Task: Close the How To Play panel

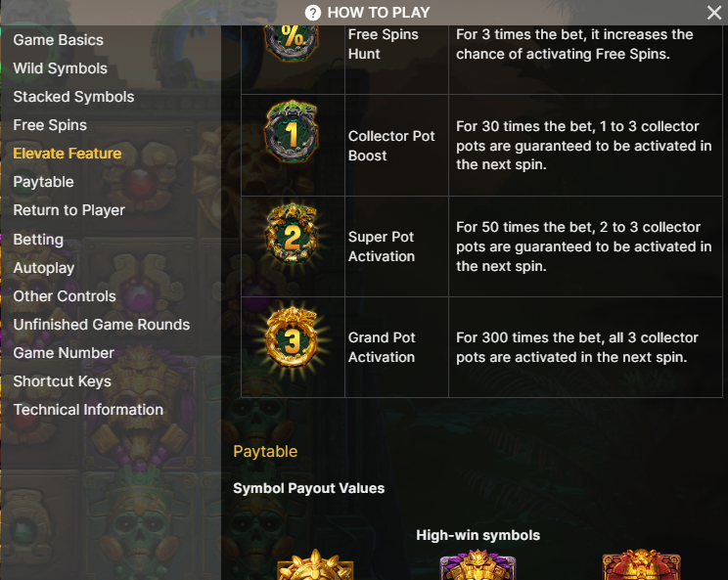Action: click(714, 13)
